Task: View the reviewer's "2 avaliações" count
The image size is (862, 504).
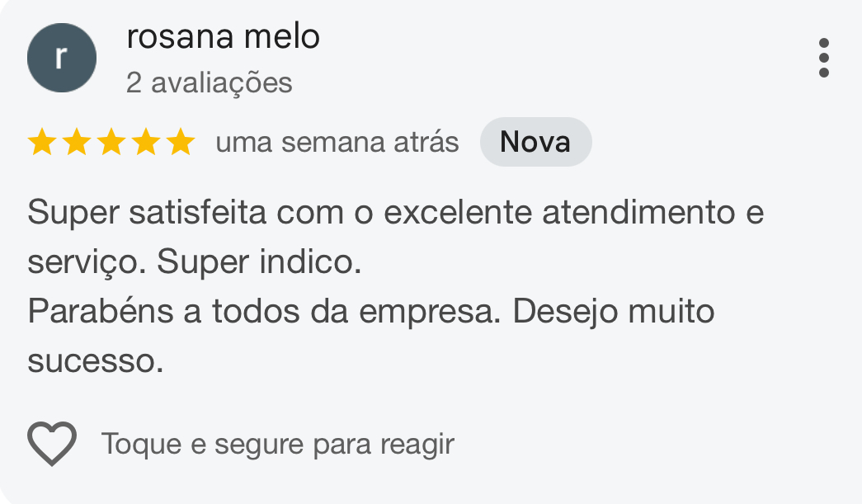Action: click(x=210, y=82)
